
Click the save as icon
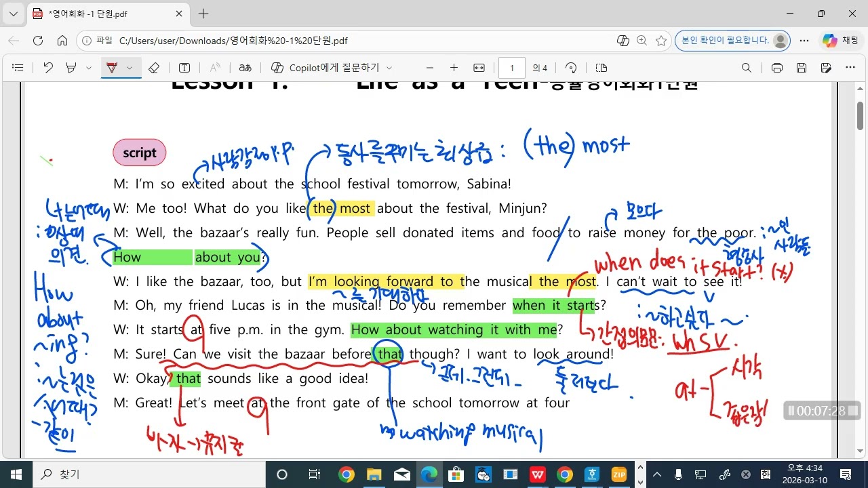click(x=826, y=68)
